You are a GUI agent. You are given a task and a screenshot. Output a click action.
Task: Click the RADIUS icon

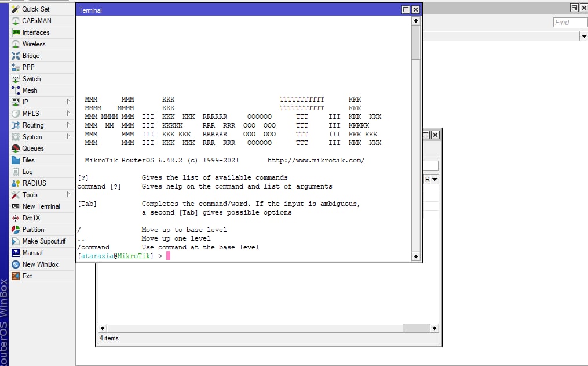(16, 183)
